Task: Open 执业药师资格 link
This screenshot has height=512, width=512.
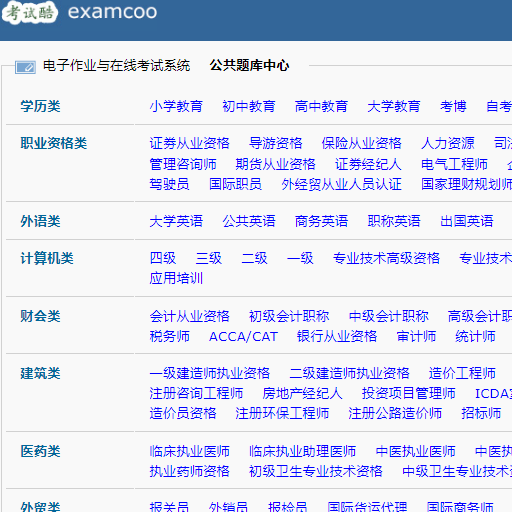Action: click(189, 471)
